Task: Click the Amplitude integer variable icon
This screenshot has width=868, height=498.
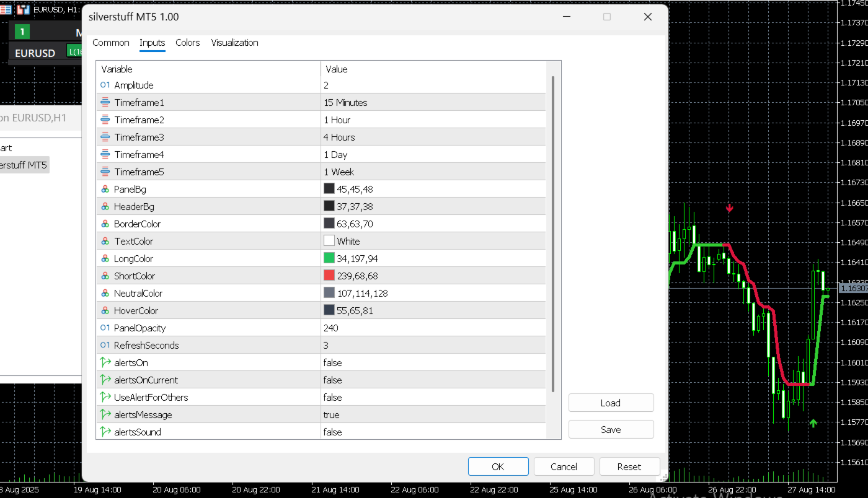Action: tap(105, 85)
